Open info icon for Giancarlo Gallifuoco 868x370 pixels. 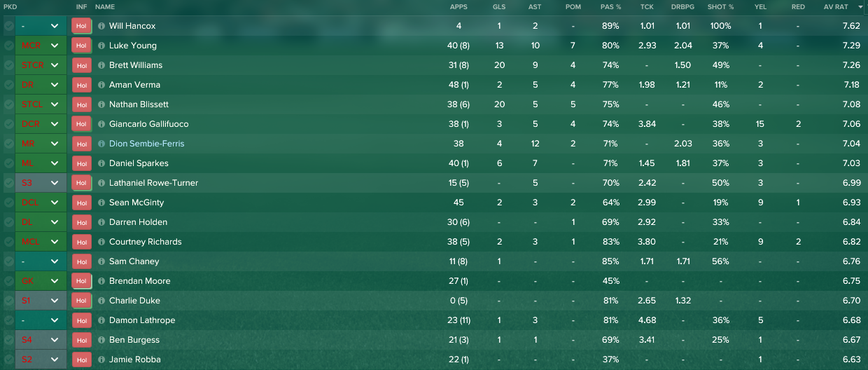point(101,124)
